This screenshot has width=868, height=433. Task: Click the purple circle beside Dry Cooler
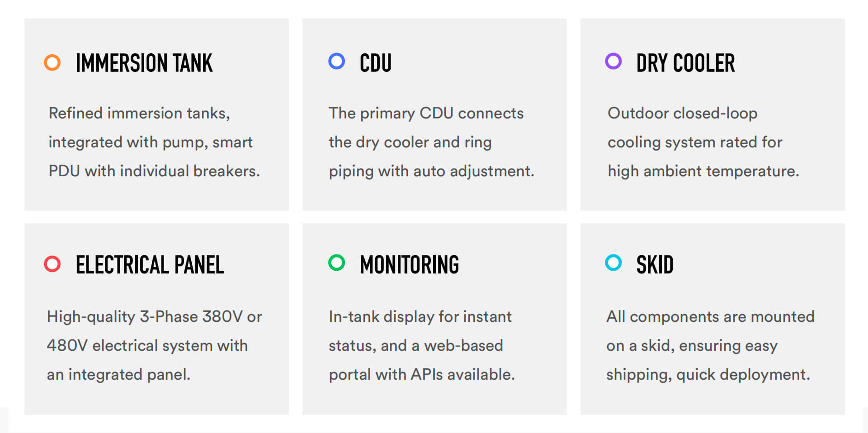(613, 61)
